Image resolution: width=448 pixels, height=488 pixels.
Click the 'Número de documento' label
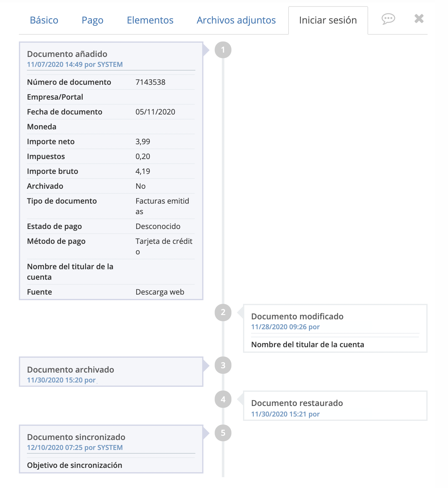click(x=69, y=82)
